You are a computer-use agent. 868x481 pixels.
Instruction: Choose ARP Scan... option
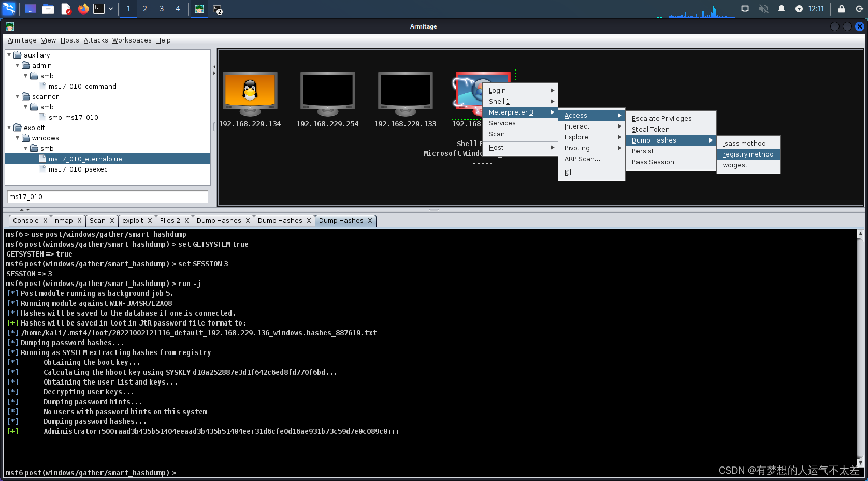(591, 159)
